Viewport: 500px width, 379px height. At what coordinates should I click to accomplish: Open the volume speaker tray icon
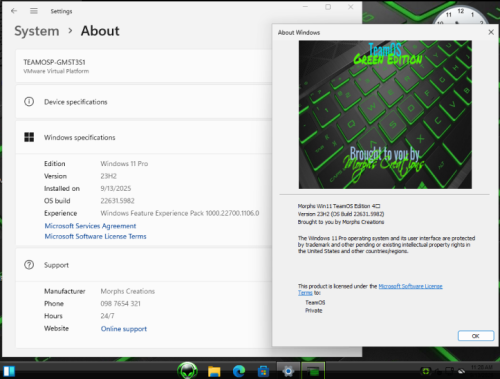(x=438, y=371)
